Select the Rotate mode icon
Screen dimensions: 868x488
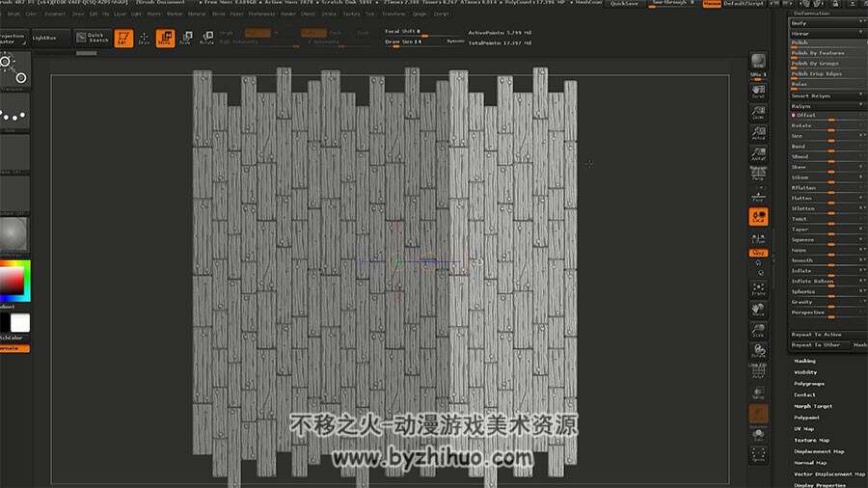(206, 39)
